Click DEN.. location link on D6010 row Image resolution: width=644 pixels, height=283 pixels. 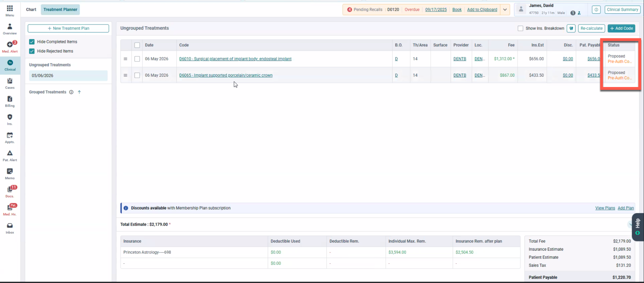coord(480,59)
